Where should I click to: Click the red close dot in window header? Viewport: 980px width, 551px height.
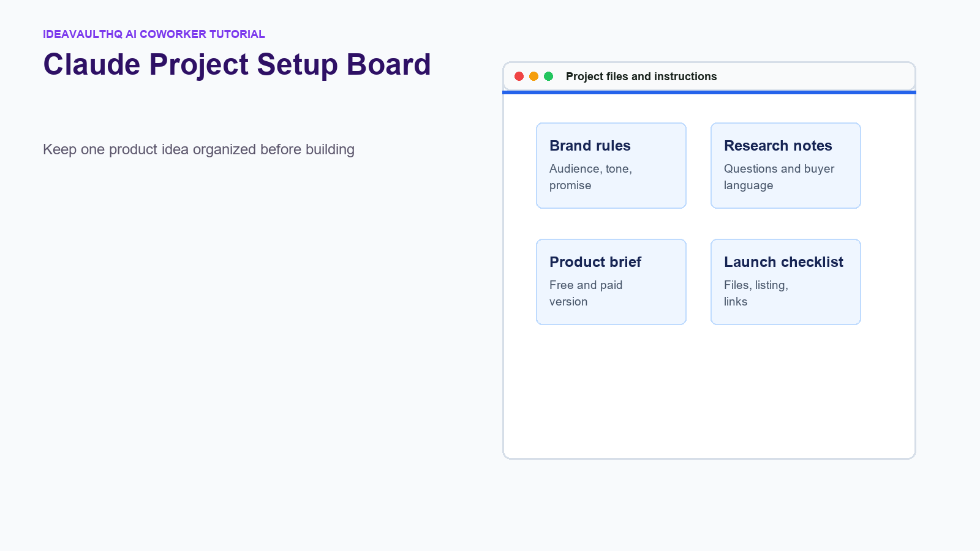coord(519,77)
